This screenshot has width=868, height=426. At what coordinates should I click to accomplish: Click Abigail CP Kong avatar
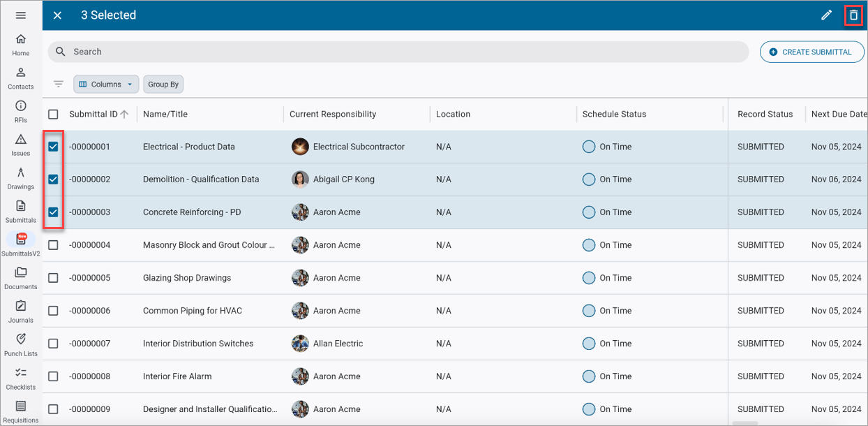[x=300, y=179]
